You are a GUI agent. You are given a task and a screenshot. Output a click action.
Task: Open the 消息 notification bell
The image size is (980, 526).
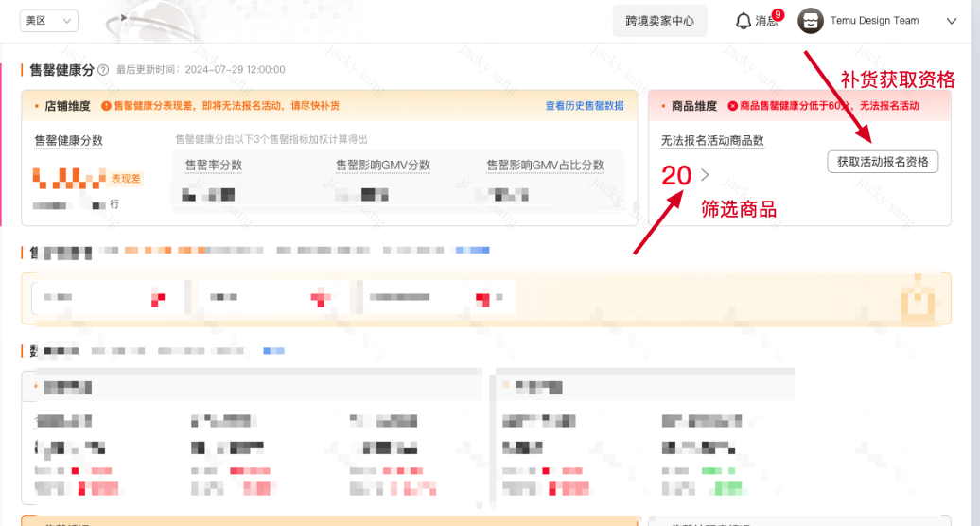744,21
